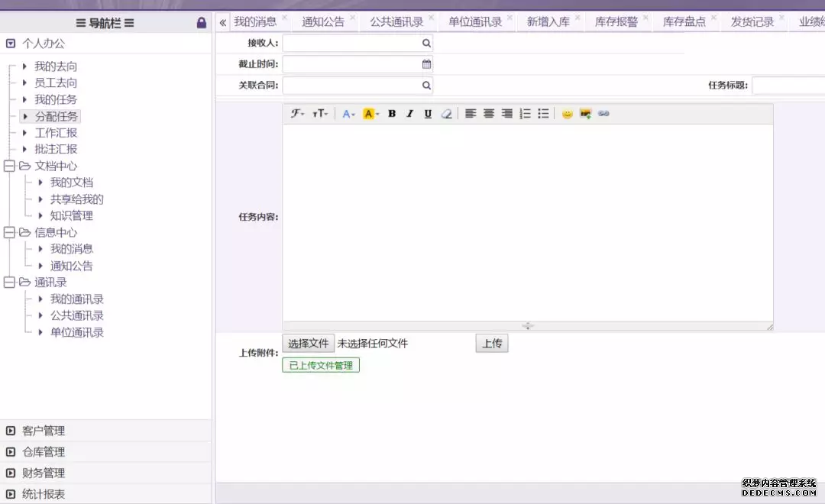Viewport: 825px width, 504px height.
Task: Click the eraser clear-formatting icon
Action: (446, 114)
